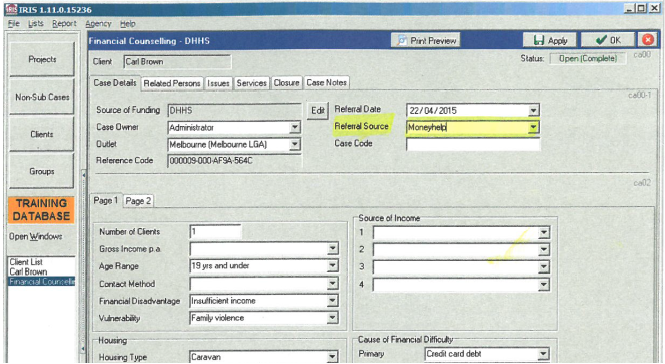This screenshot has height=364, width=665.
Task: Open the Groups sidebar button
Action: (42, 171)
